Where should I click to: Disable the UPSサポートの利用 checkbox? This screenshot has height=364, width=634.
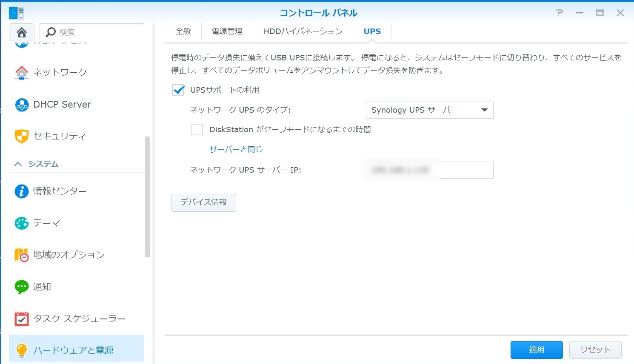click(x=178, y=90)
